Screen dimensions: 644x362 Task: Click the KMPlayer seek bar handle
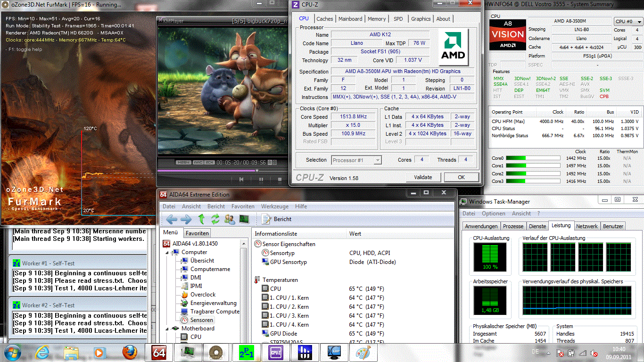click(x=257, y=170)
